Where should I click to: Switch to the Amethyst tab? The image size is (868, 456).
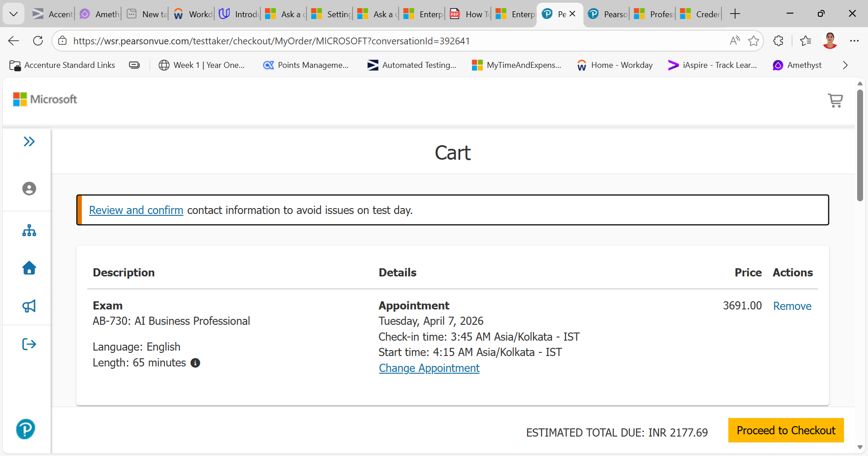pyautogui.click(x=99, y=14)
